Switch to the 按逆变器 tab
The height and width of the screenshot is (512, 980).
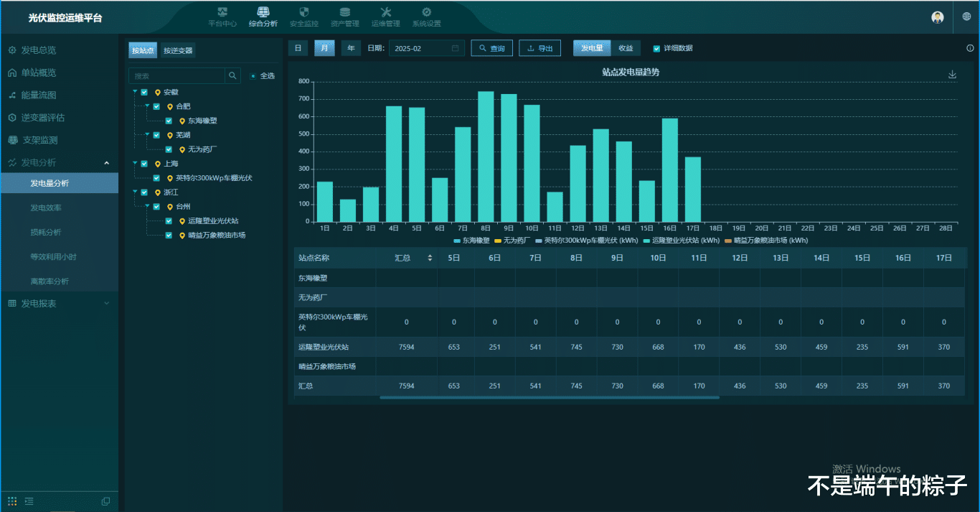(178, 50)
